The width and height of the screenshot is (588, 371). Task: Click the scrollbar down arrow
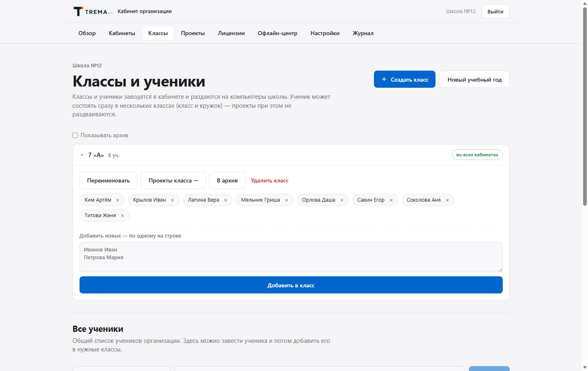tap(585, 368)
